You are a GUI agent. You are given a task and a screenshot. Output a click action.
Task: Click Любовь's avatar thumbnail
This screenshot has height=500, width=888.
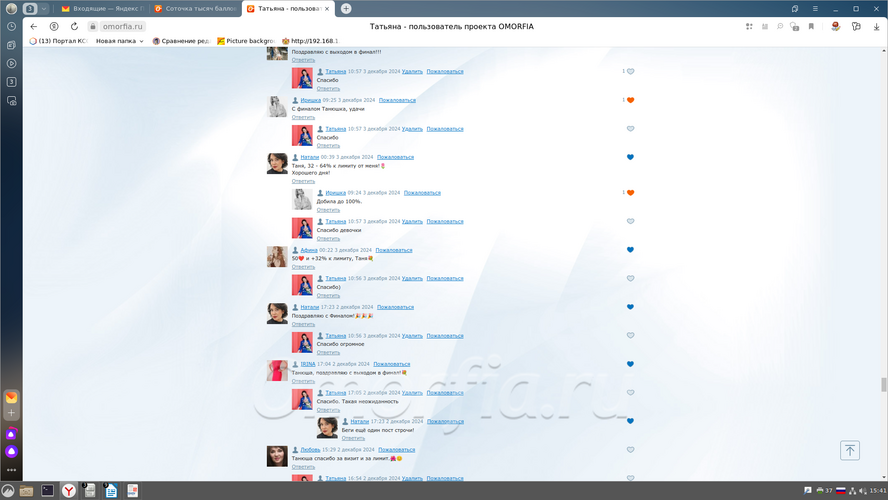(277, 456)
